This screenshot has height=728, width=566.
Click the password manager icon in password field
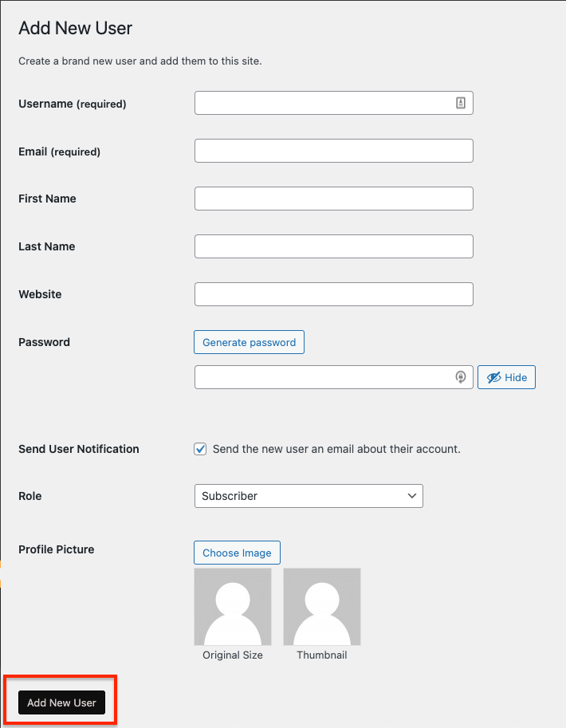[460, 377]
